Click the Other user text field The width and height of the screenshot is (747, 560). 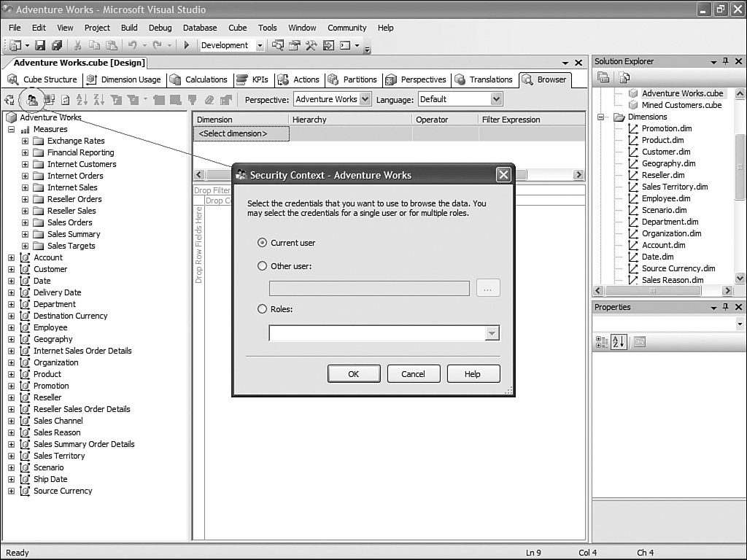tap(369, 288)
